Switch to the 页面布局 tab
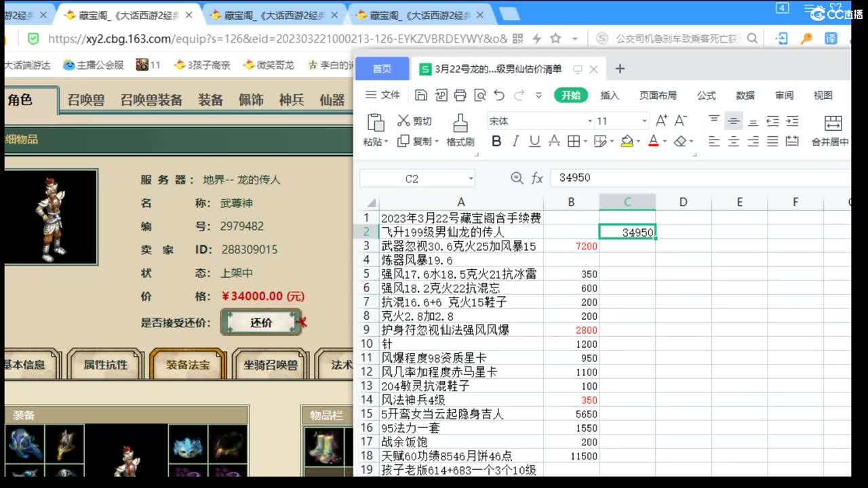 658,96
